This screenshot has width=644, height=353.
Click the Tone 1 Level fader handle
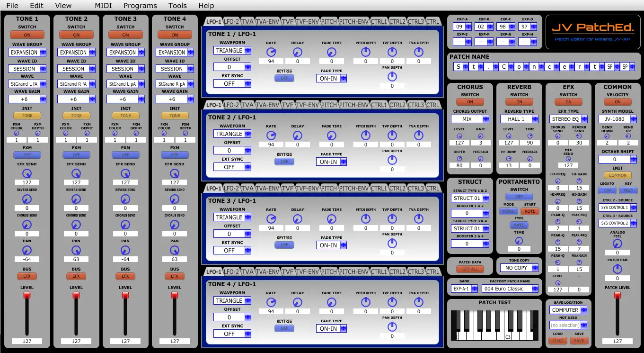click(x=27, y=295)
